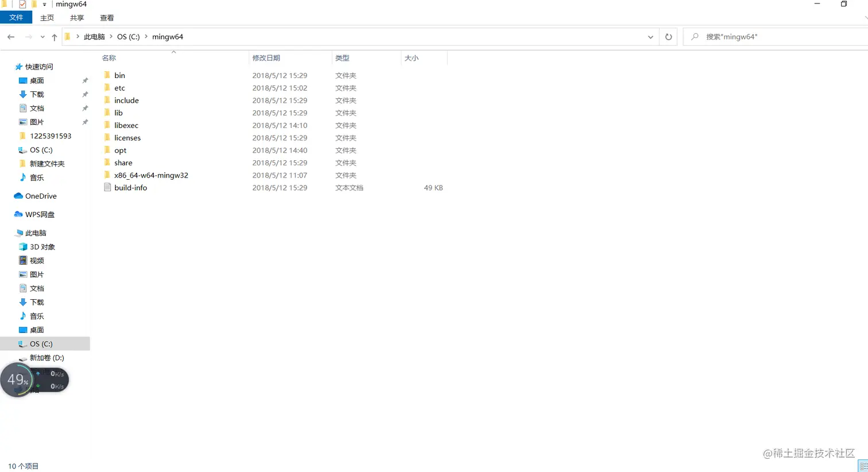Viewport: 868px width, 472px height.
Task: Click the build-info text document icon
Action: click(x=107, y=188)
